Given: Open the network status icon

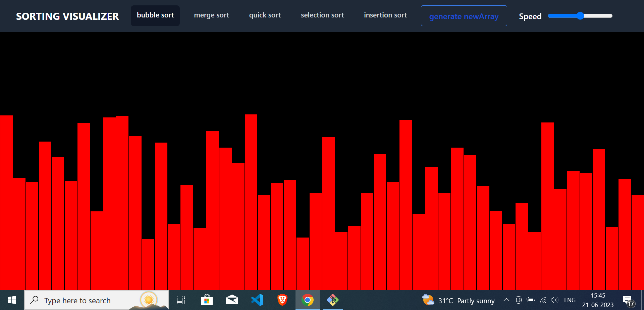Looking at the screenshot, I should [x=543, y=300].
